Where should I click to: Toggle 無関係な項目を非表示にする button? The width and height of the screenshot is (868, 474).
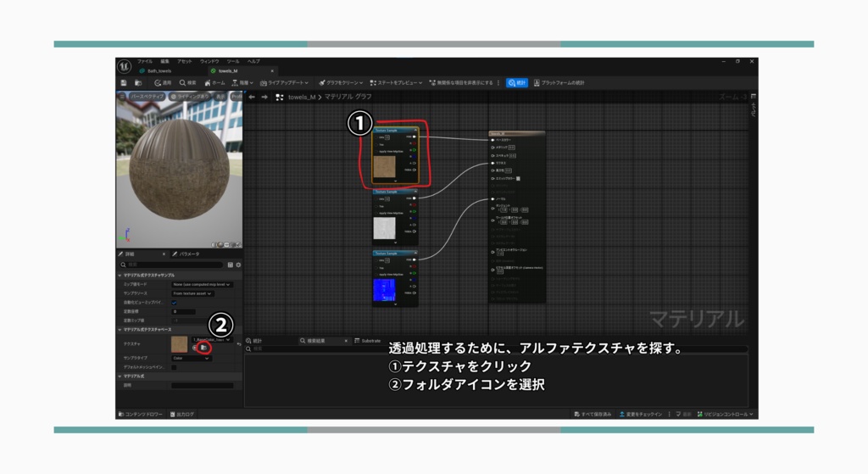[461, 82]
